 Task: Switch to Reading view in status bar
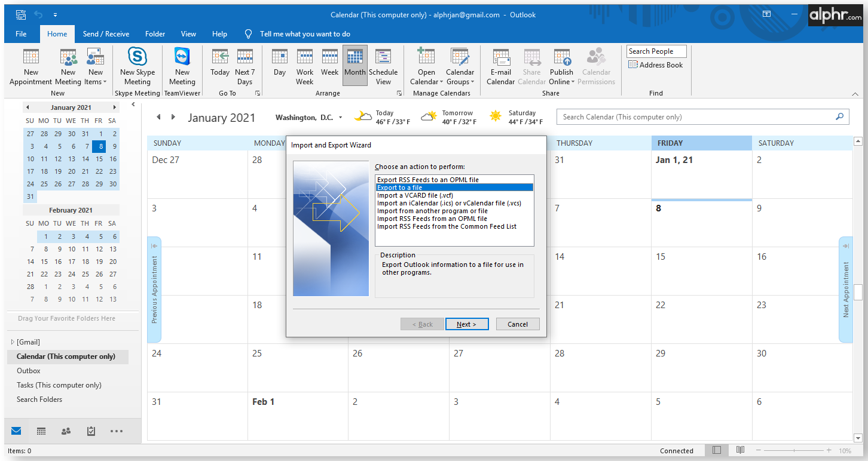click(740, 450)
